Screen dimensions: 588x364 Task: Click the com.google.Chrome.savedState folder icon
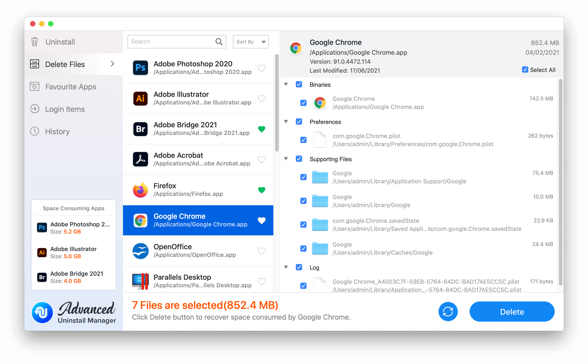coord(320,224)
